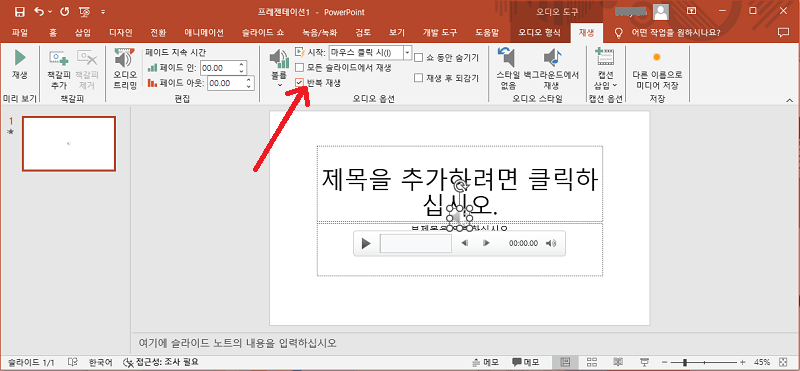Switch to the 도움말 tab
This screenshot has width=800, height=371.
[487, 33]
